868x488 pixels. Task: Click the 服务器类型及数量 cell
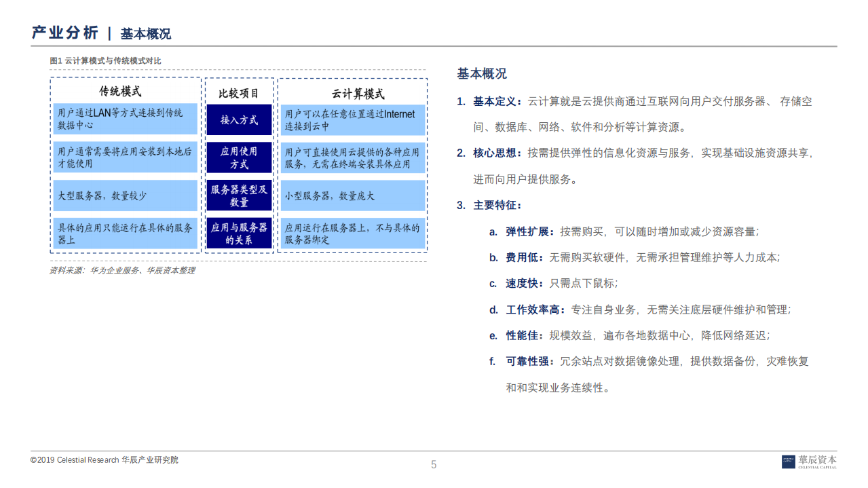tap(239, 195)
